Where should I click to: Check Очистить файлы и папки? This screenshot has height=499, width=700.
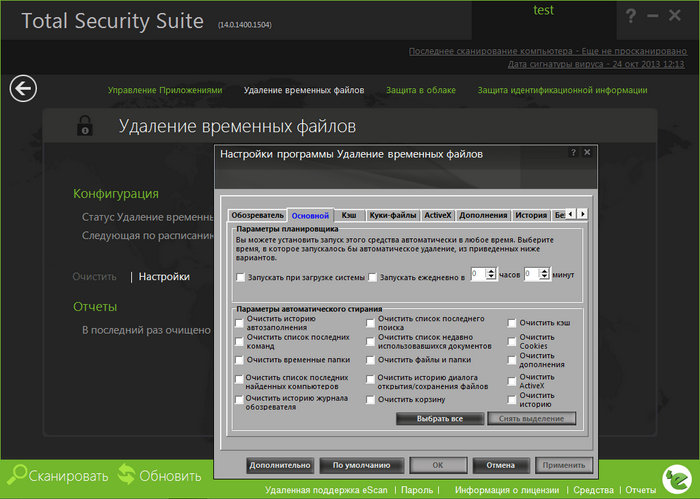(x=370, y=360)
